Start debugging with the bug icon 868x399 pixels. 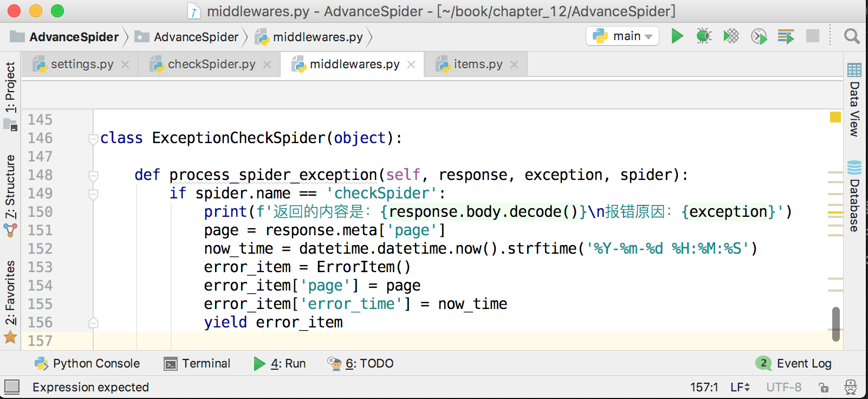point(704,36)
